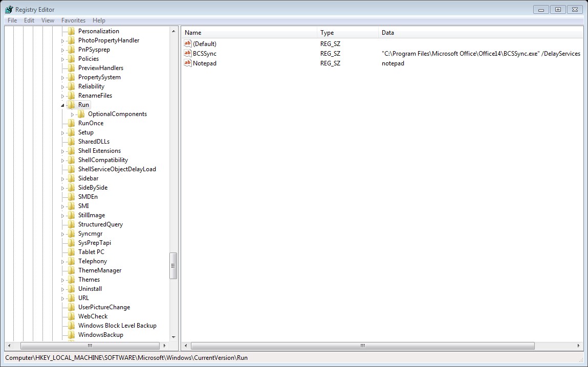Click the tree pane scroll up arrow
This screenshot has height=367, width=588.
click(173, 31)
